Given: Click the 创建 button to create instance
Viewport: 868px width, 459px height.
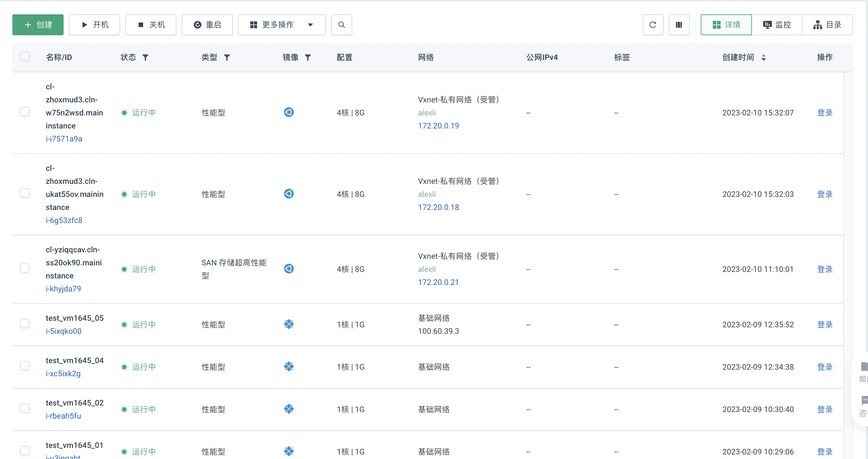Looking at the screenshot, I should [38, 24].
